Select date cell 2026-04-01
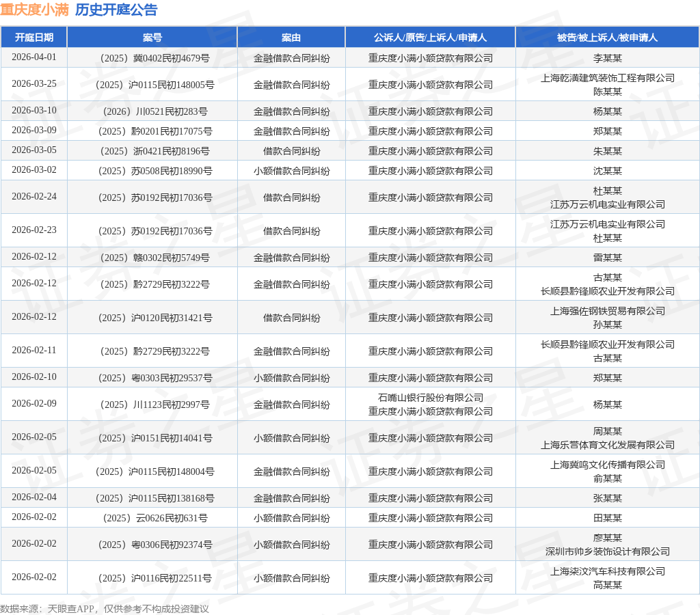Viewport: 700px width, 615px height. 34,57
